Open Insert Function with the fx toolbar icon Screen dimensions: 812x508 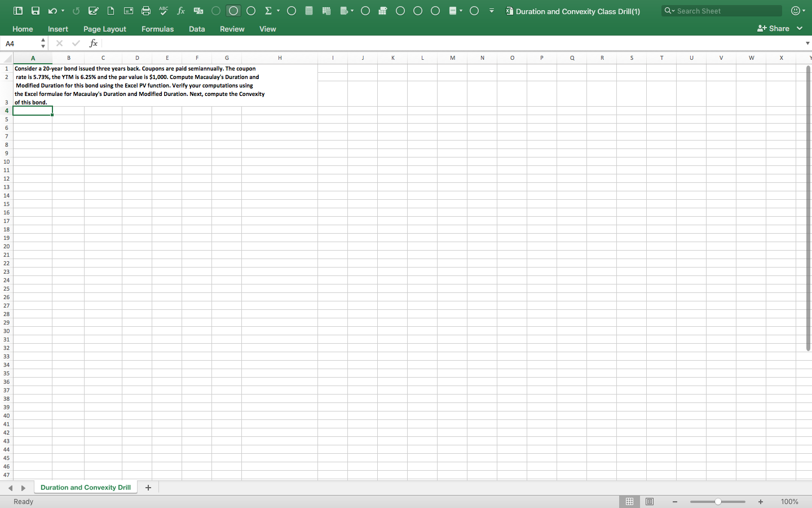pyautogui.click(x=180, y=10)
